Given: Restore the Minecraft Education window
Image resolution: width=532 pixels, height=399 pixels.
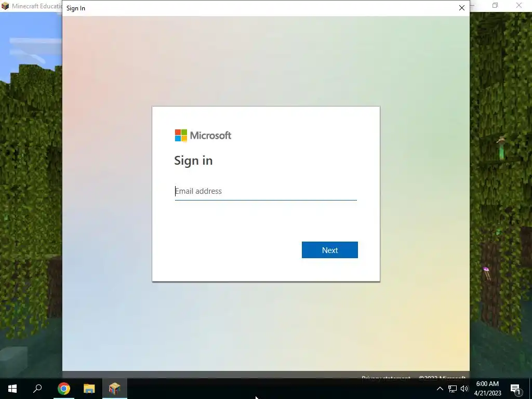Looking at the screenshot, I should 495,5.
